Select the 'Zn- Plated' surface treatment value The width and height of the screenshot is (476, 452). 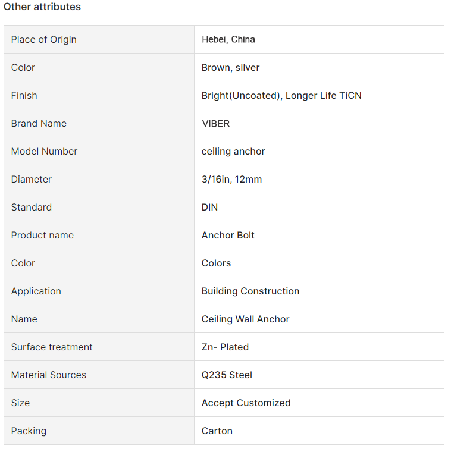click(225, 347)
